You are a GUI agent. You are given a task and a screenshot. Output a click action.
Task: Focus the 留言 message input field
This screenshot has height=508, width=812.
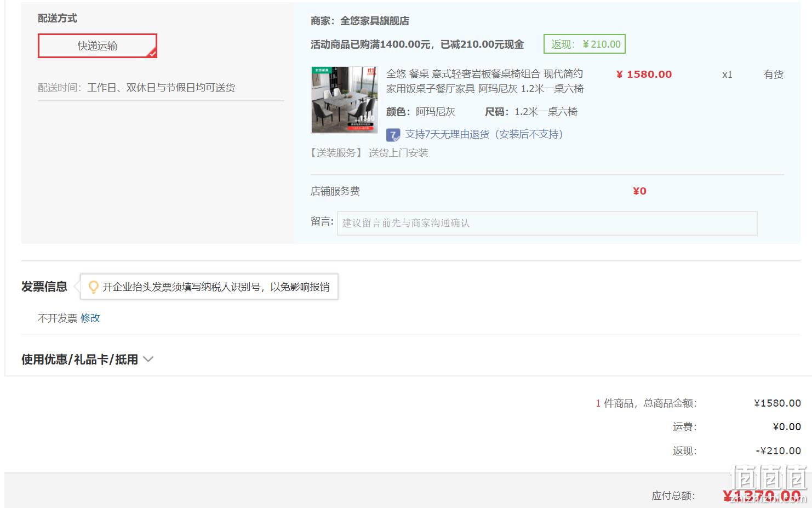coord(547,223)
